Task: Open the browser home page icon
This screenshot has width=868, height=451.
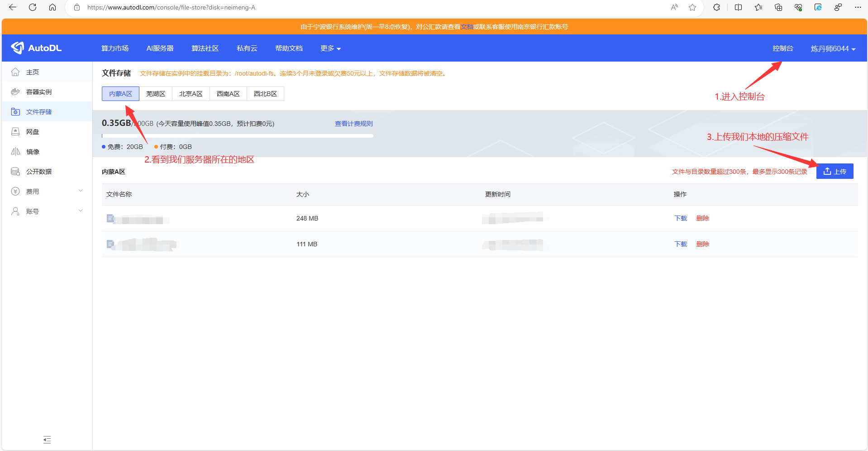Action: click(x=52, y=7)
